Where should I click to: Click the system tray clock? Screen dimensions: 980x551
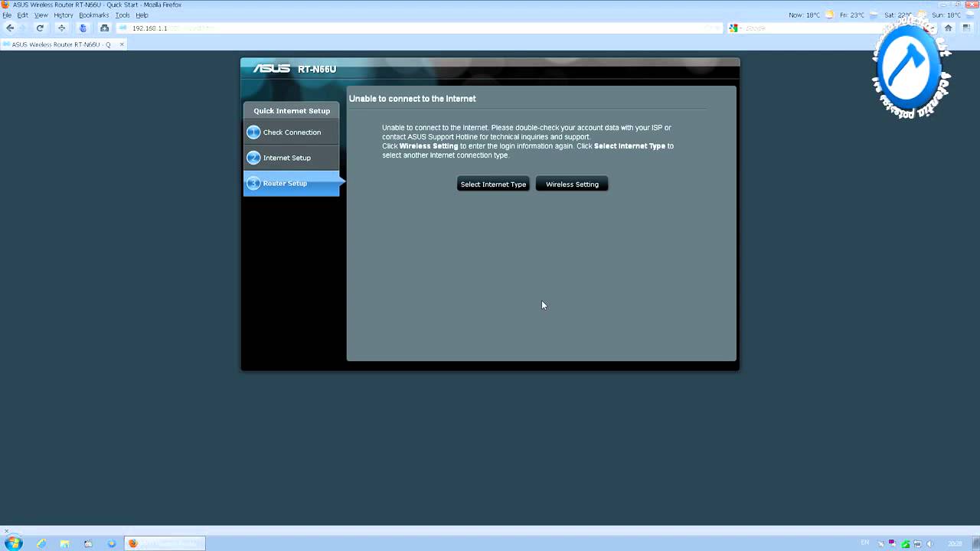click(955, 543)
